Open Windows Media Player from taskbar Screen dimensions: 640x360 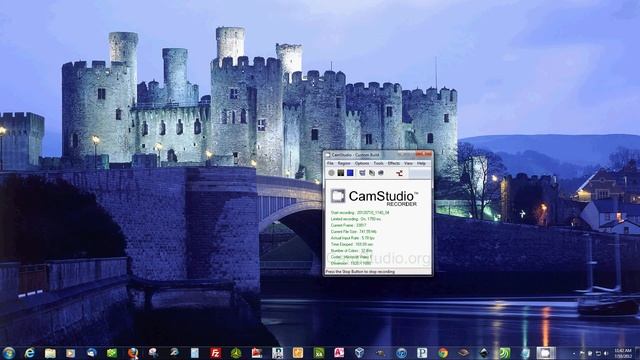coord(71,353)
